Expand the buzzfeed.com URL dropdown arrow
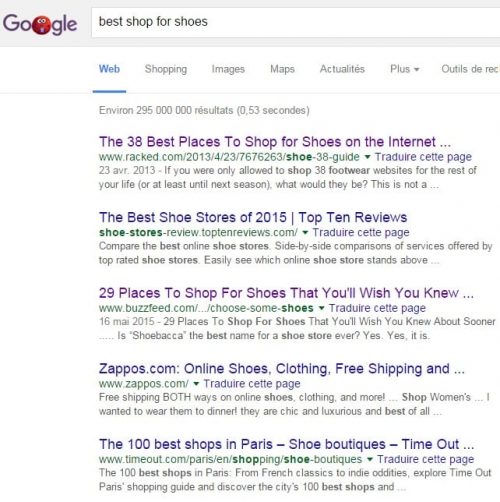The image size is (500, 502). (321, 308)
